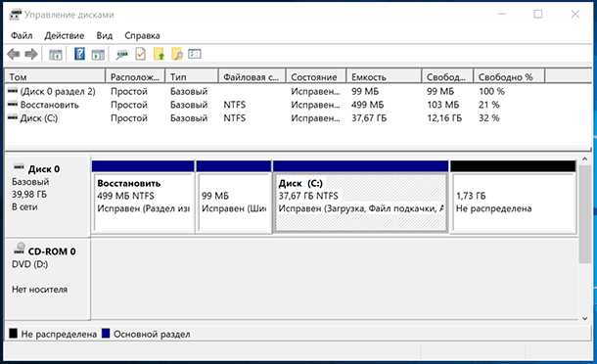Toggle the action pane toolbar icon
Image resolution: width=597 pixels, height=364 pixels.
[x=98, y=55]
